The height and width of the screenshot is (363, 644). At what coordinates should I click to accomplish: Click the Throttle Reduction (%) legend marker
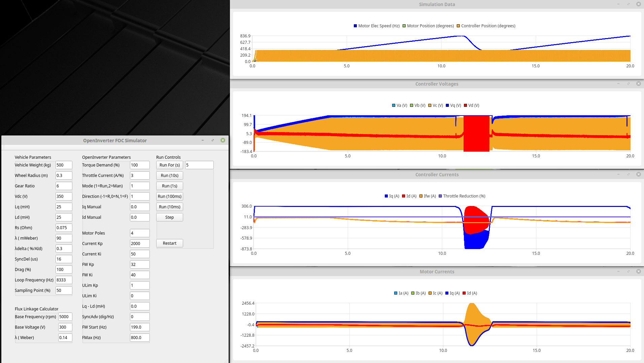pos(440,196)
